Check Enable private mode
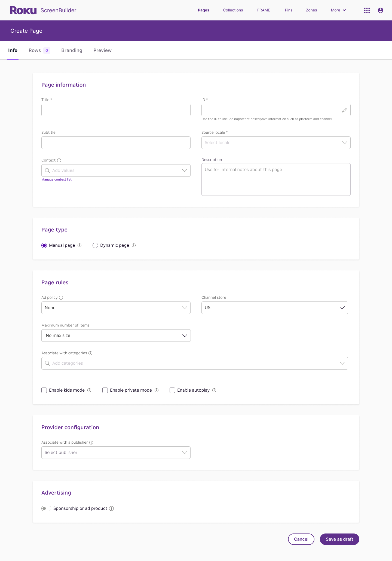This screenshot has width=392, height=561. click(105, 390)
